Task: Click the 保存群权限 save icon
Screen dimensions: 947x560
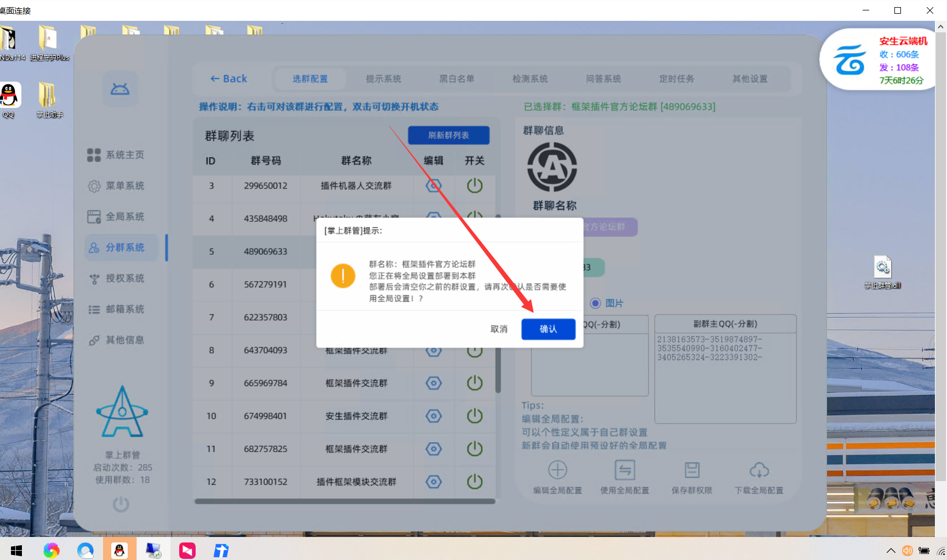Action: click(x=692, y=470)
